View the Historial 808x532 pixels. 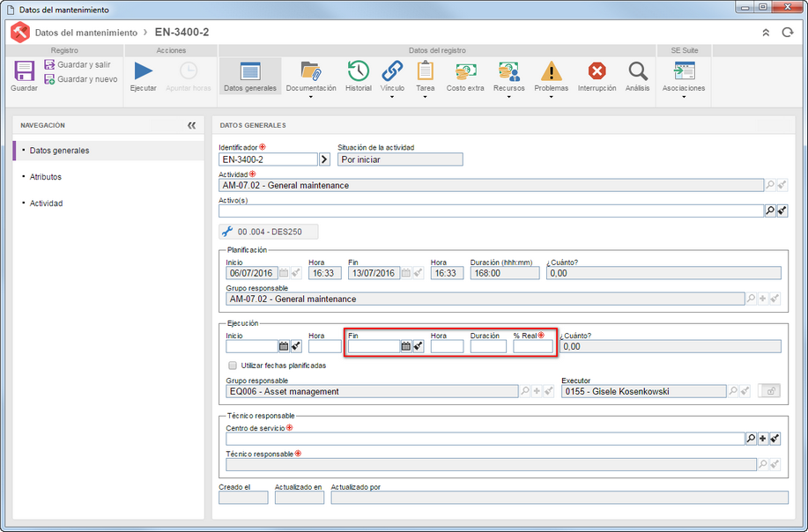pos(358,77)
